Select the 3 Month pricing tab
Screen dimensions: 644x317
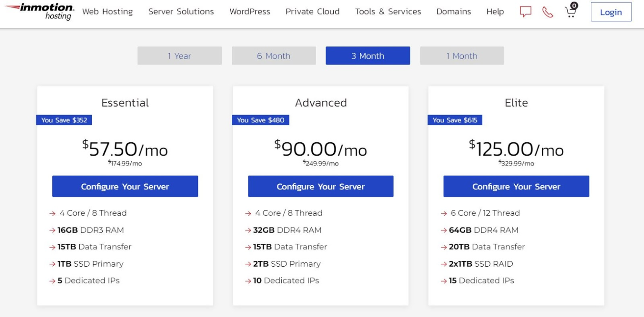point(368,55)
